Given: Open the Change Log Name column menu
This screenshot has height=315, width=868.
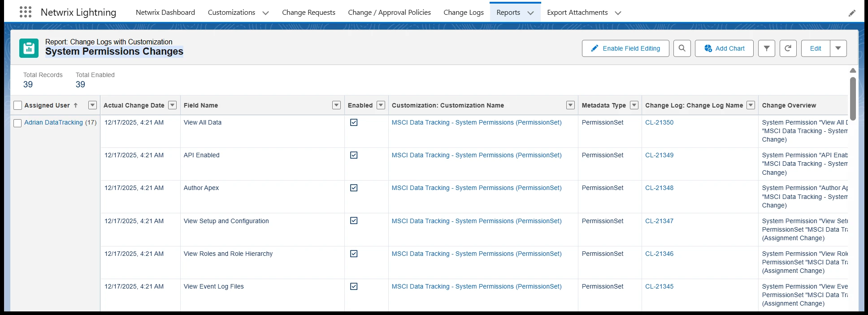Looking at the screenshot, I should pyautogui.click(x=751, y=105).
